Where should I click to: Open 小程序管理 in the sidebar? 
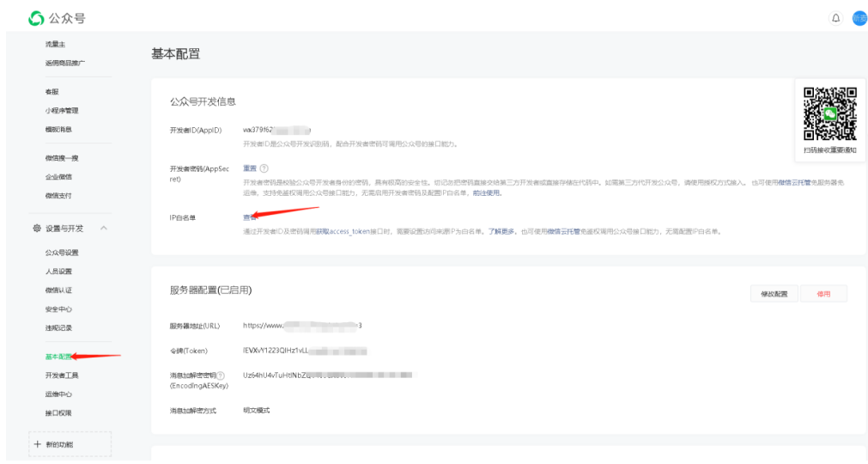pos(62,111)
